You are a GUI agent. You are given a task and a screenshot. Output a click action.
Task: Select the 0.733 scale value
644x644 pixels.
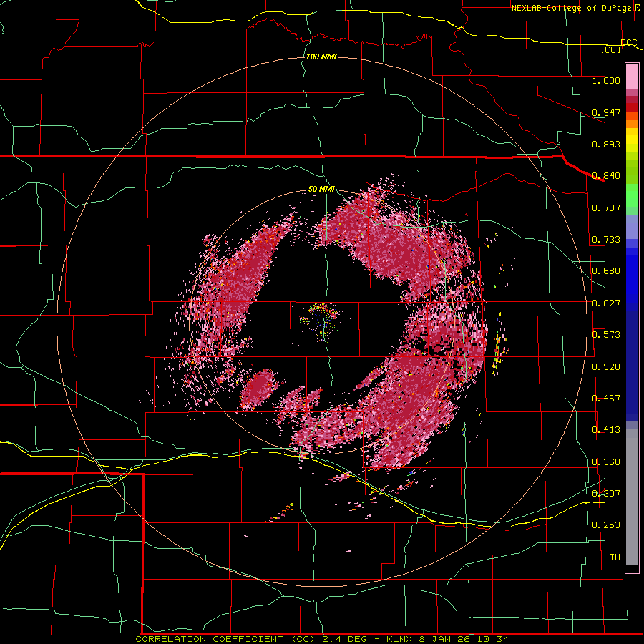pos(606,240)
